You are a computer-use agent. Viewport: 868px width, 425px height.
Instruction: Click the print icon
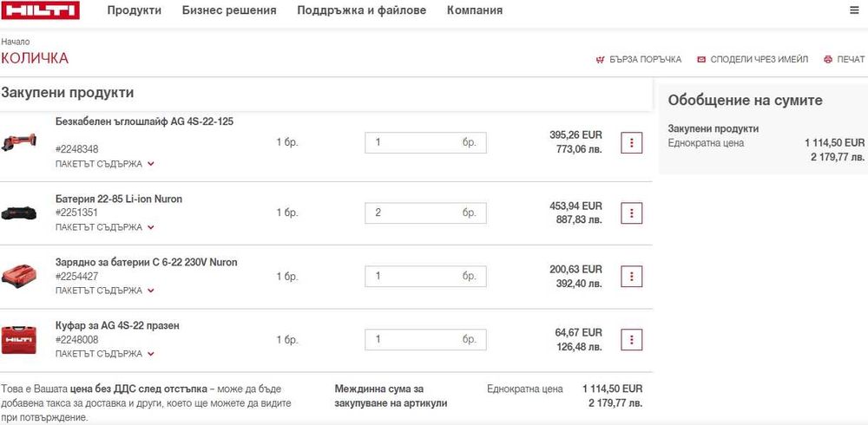tap(828, 60)
